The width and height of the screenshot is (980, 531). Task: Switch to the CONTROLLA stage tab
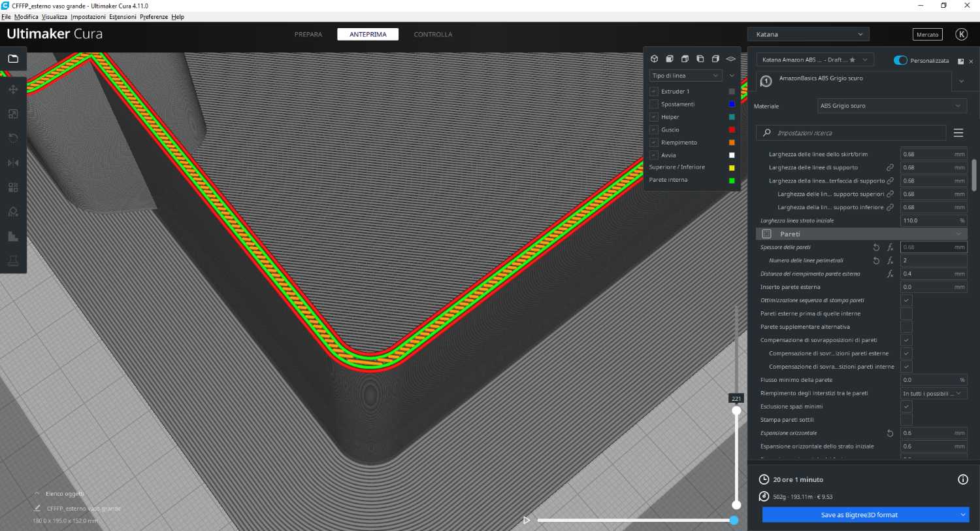tap(433, 34)
